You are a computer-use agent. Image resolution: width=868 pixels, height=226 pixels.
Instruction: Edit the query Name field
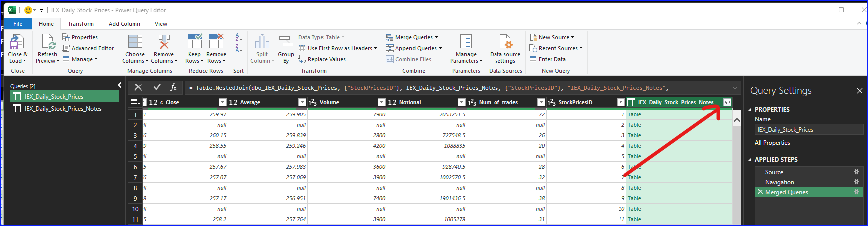pyautogui.click(x=809, y=130)
